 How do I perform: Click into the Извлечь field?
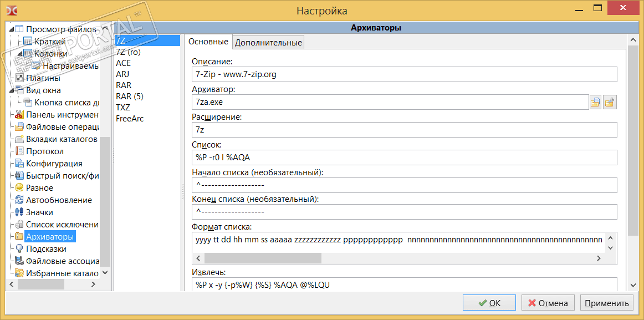click(x=405, y=283)
